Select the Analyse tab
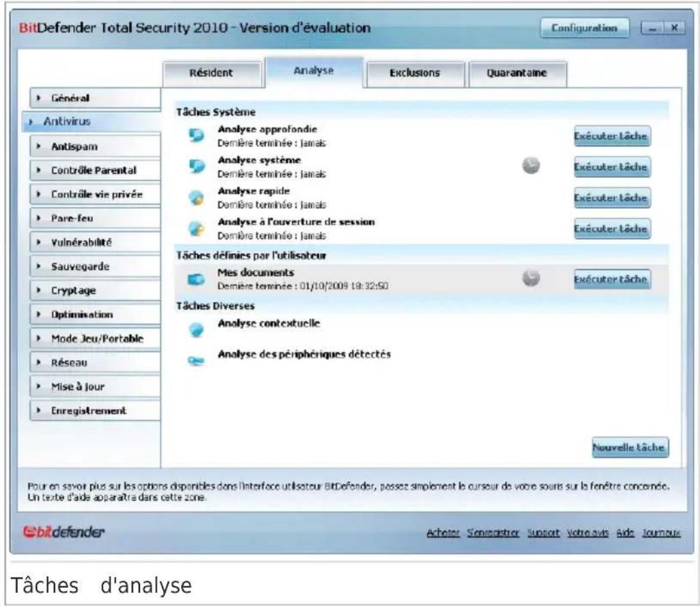 point(314,71)
